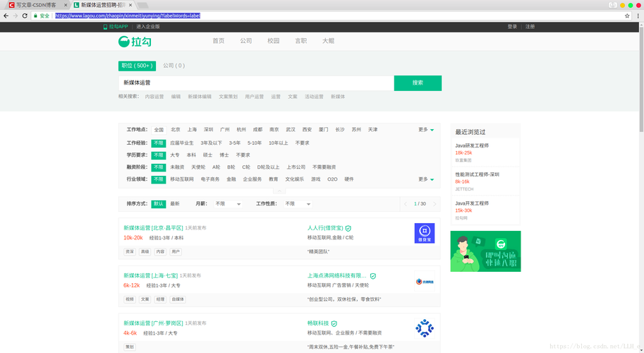
Task: Click the green 搜索 search button
Action: [418, 83]
